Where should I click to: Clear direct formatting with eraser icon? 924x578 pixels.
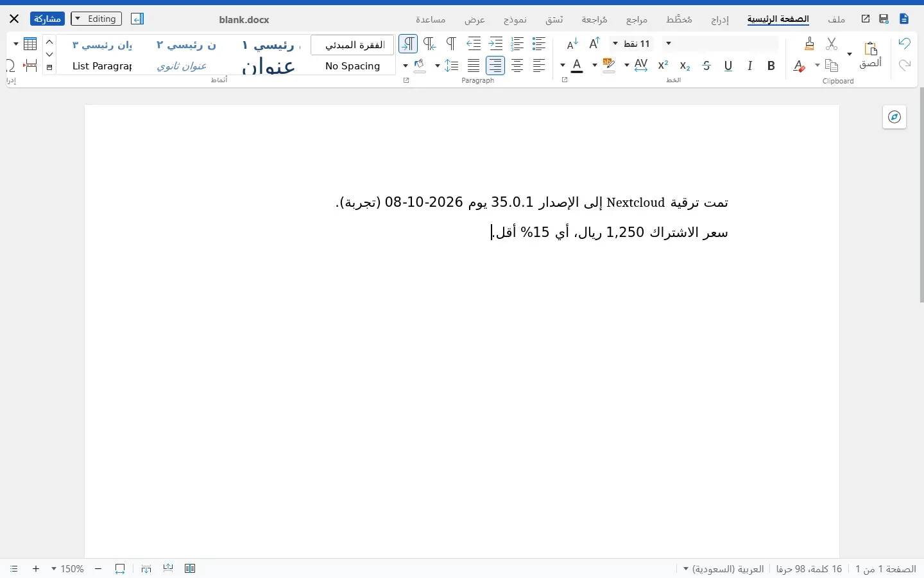coord(800,66)
